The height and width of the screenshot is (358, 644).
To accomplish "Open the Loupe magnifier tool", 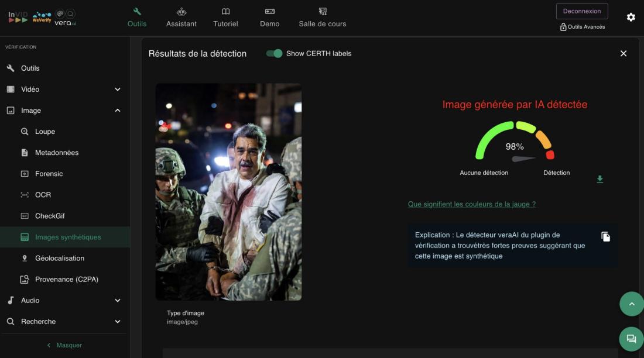I will point(44,132).
